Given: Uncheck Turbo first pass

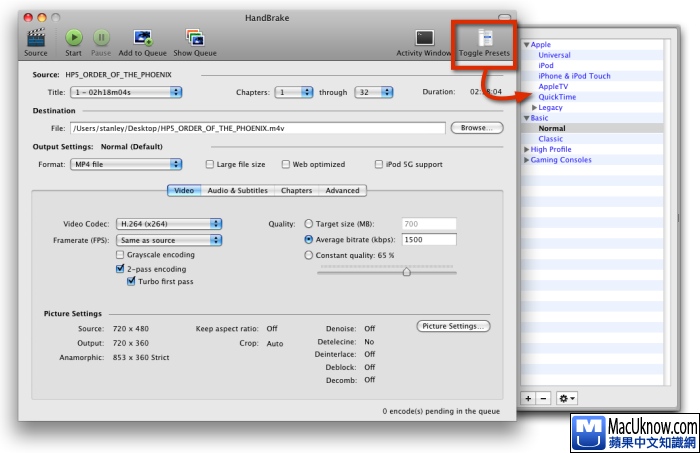Looking at the screenshot, I should click(x=131, y=281).
